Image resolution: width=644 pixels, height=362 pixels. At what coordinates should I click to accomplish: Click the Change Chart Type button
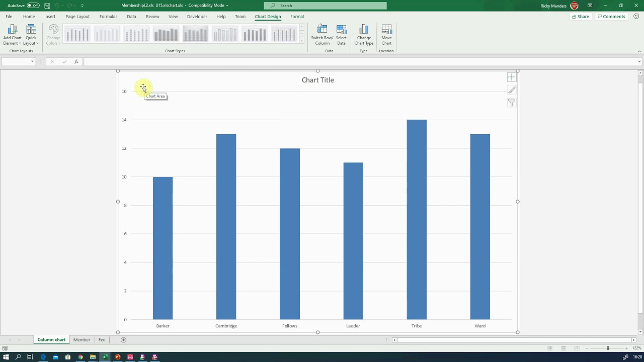(364, 35)
